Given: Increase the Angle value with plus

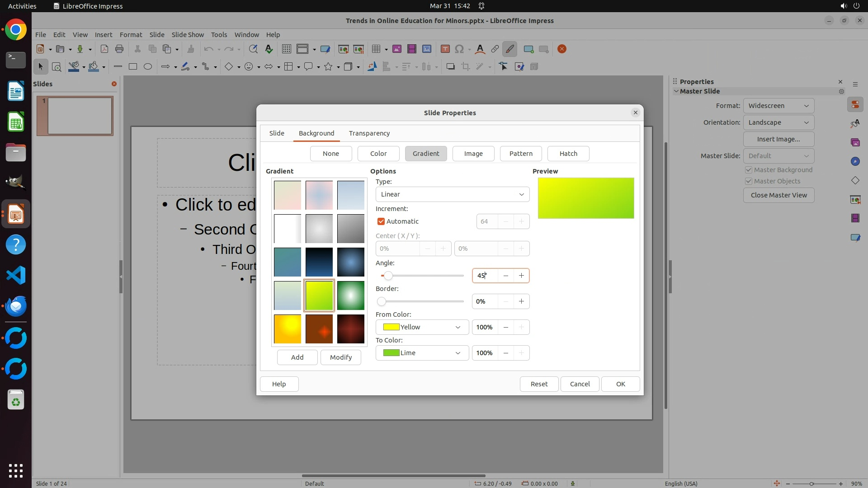Looking at the screenshot, I should tap(521, 276).
